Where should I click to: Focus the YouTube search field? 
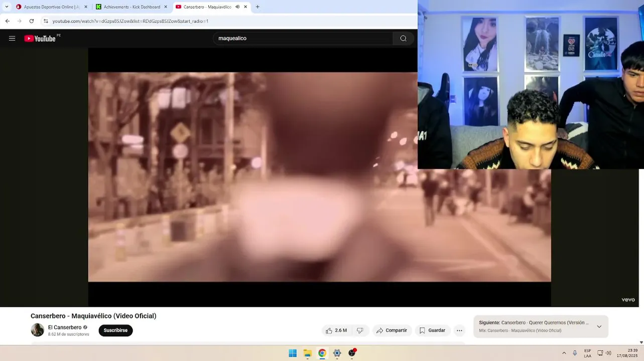click(303, 39)
